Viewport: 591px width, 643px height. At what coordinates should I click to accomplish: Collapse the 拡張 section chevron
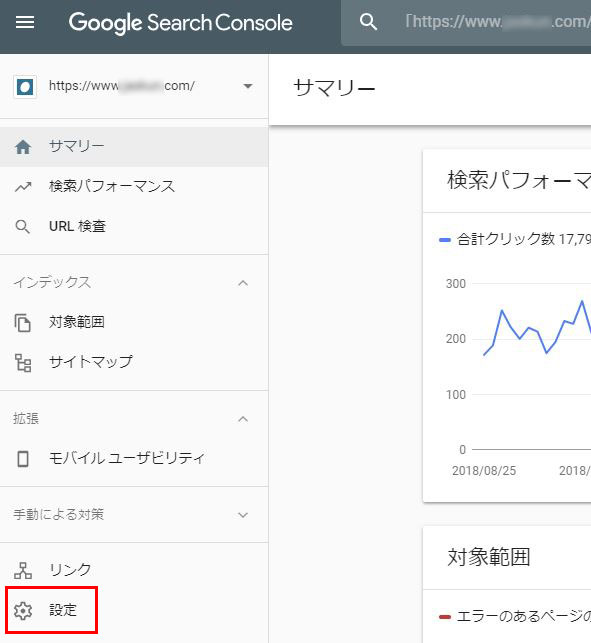[243, 419]
